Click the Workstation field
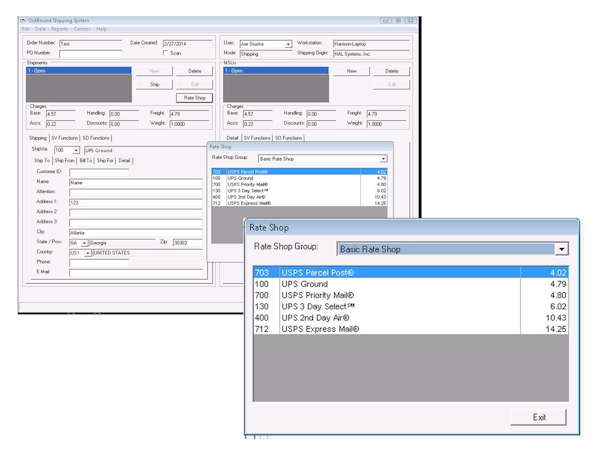Screen dimensions: 600x450 click(371, 44)
